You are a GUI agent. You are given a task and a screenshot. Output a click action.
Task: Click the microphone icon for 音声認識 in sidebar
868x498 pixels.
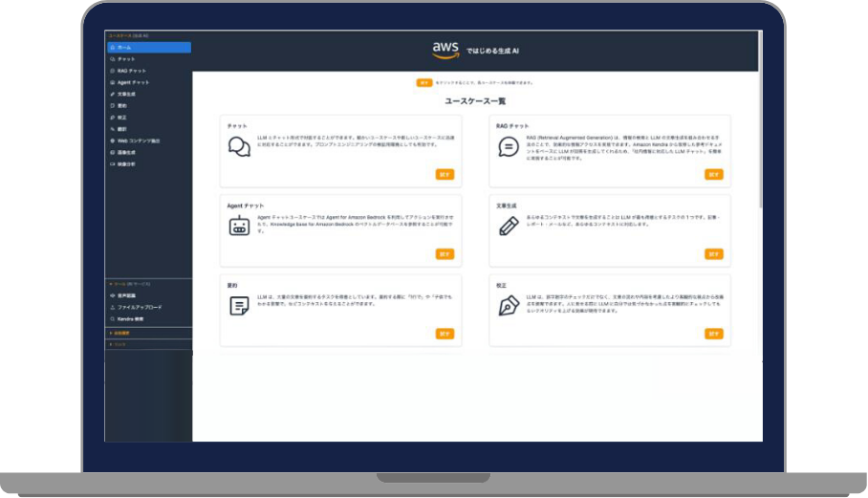point(113,296)
